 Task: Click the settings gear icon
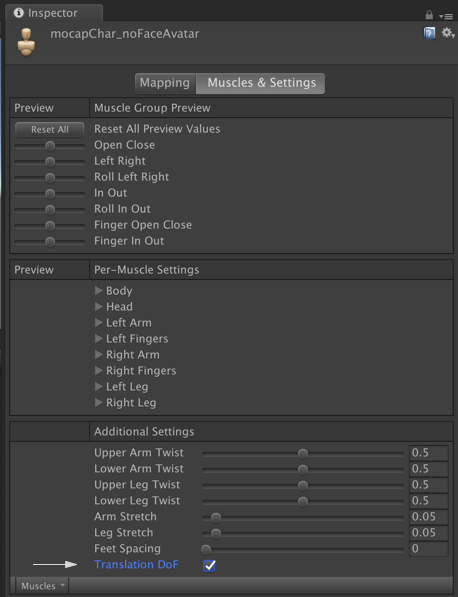(448, 33)
